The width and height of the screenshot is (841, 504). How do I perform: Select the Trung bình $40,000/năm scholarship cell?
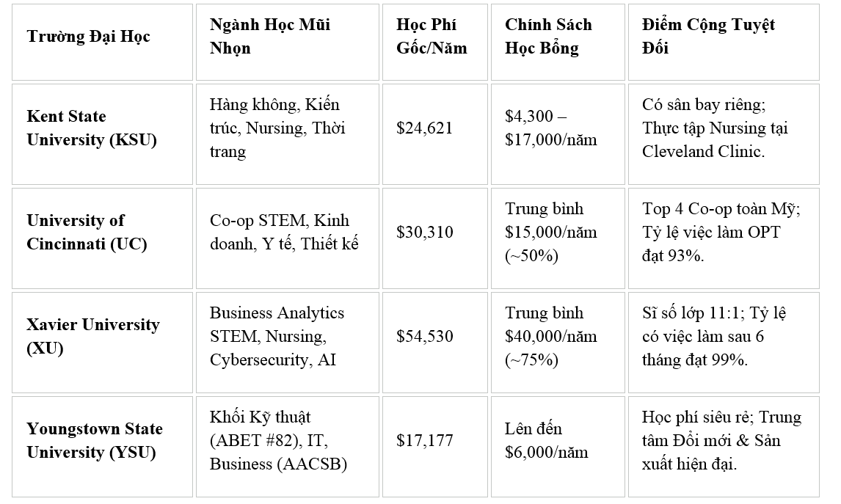(x=558, y=343)
